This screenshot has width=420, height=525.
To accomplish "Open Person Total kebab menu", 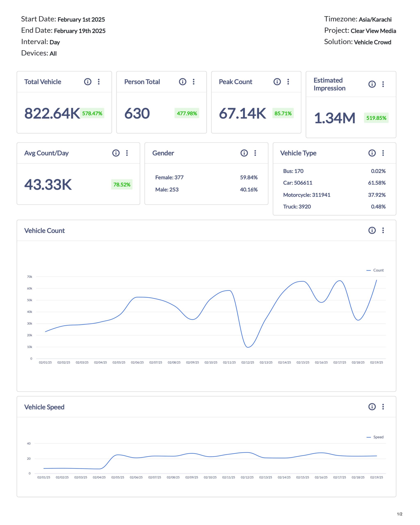I will coord(194,82).
